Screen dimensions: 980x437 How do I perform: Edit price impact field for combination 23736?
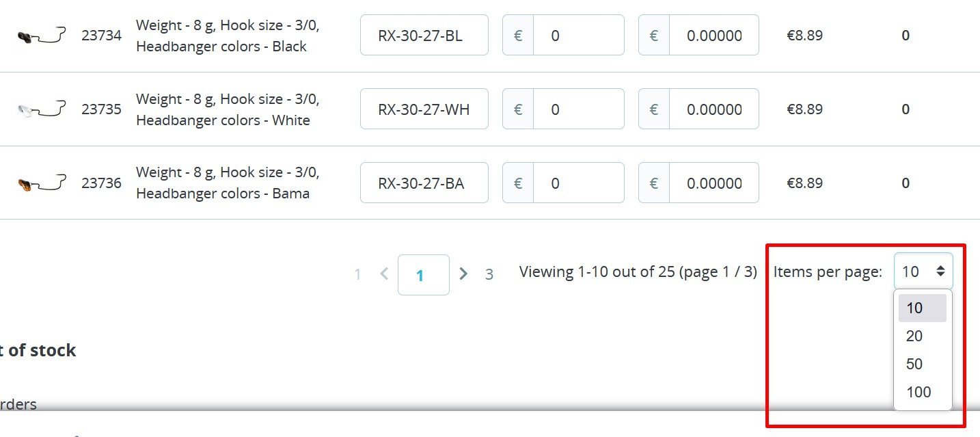point(563,183)
